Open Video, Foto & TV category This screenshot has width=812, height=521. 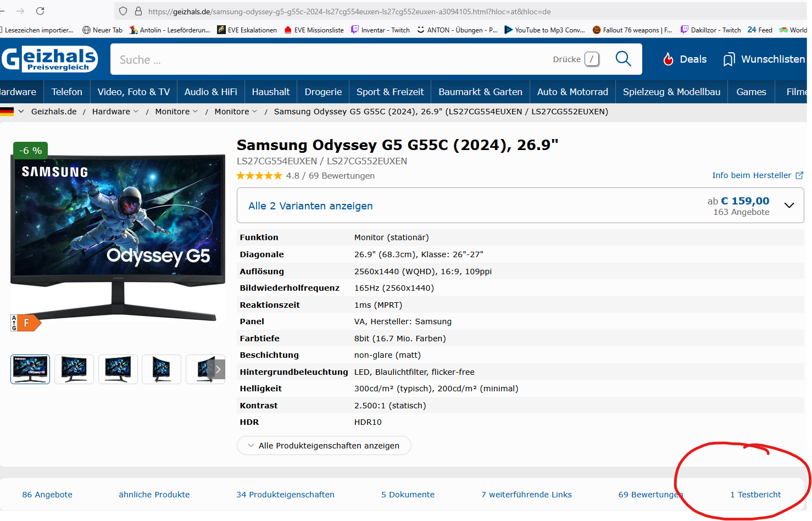coord(134,92)
